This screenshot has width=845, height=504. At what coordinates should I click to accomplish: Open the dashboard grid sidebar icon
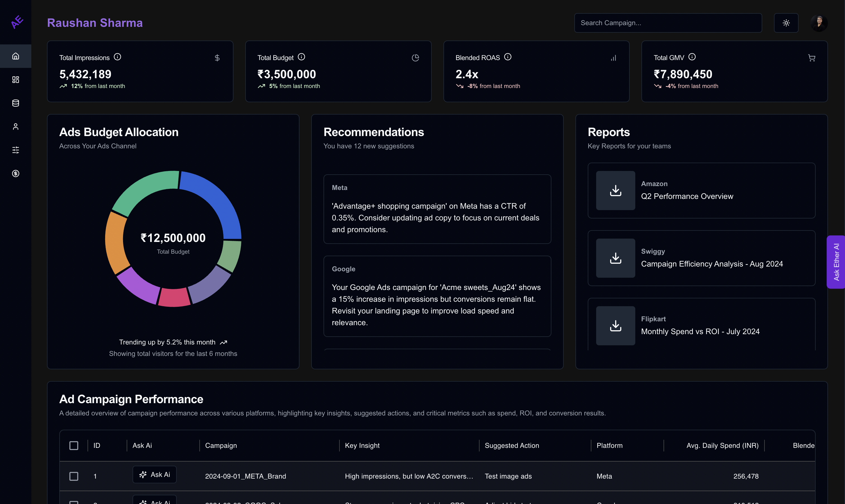[16, 79]
